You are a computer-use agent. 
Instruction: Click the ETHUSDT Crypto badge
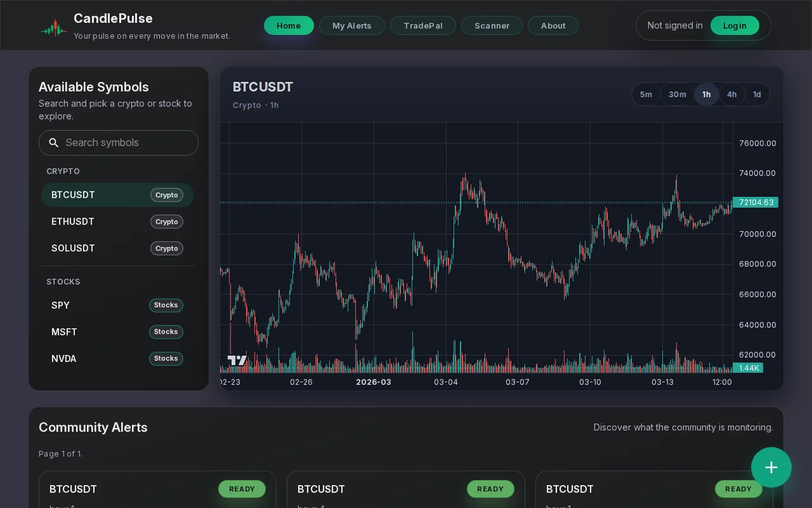(x=167, y=222)
